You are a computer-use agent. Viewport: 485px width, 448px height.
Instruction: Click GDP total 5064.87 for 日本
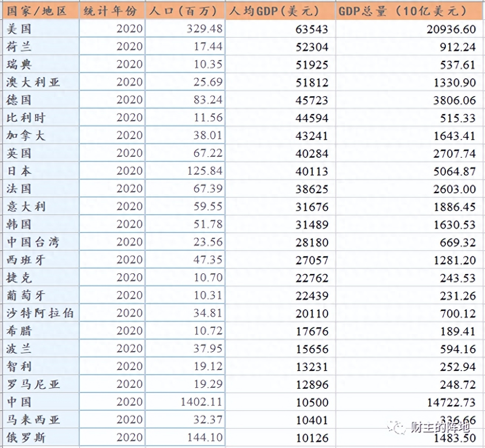point(454,171)
